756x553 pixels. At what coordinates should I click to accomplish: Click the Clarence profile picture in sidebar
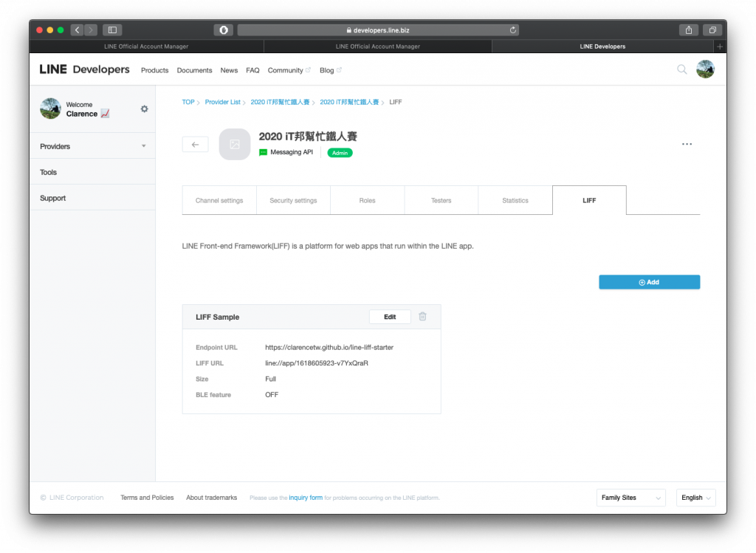(x=51, y=109)
